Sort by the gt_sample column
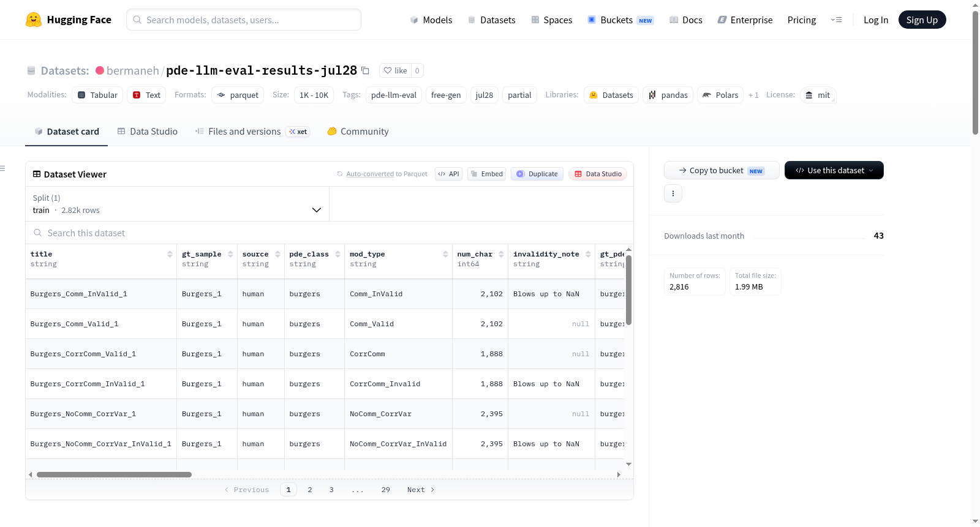Screen dimensions: 980x527 point(230,254)
